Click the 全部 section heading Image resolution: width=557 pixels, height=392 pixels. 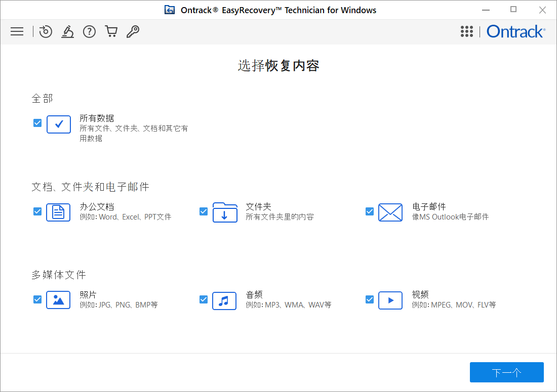click(x=42, y=98)
